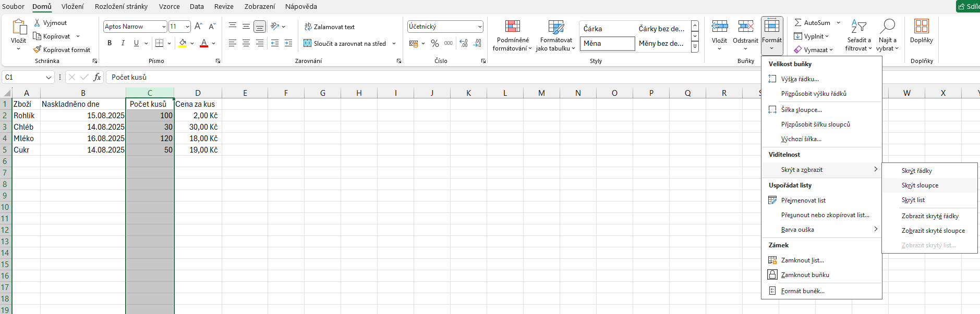Viewport: 980px width, 314px height.
Task: Toggle italic formatting
Action: point(123,43)
